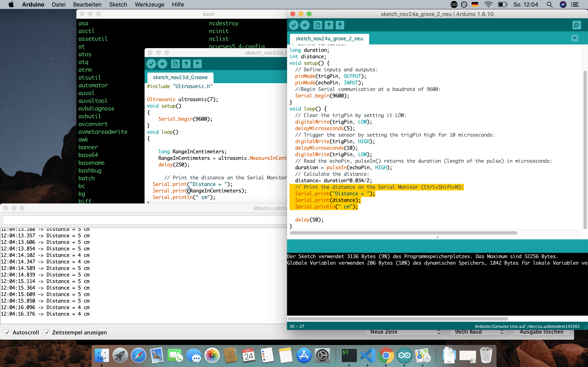Disable the Autoscroll checkbox
588x367 pixels.
(x=8, y=332)
